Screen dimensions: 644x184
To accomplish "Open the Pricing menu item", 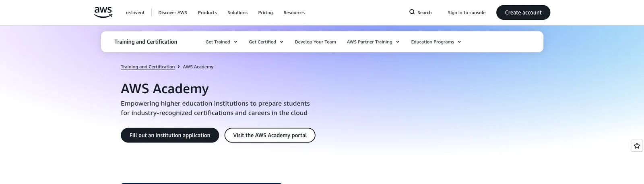I will click(x=265, y=13).
